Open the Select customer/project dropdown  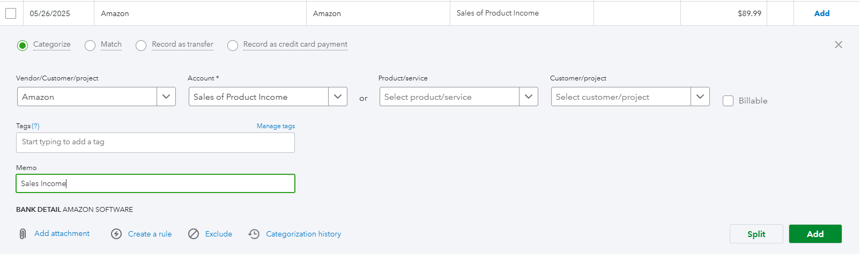pyautogui.click(x=700, y=97)
